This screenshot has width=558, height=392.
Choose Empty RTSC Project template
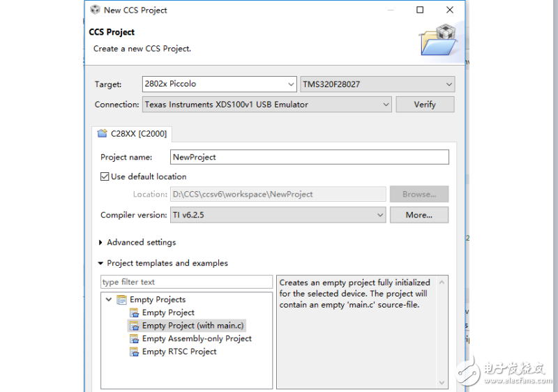pyautogui.click(x=179, y=352)
